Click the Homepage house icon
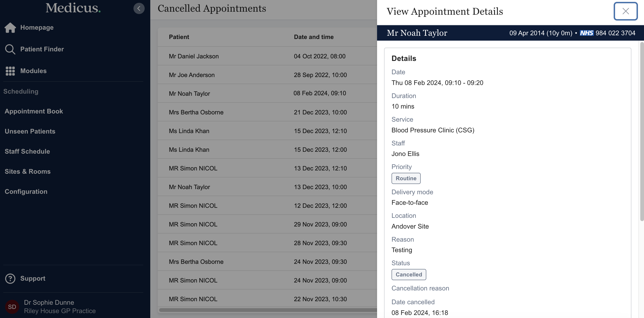Viewport: 644px width, 318px height. coord(10,28)
